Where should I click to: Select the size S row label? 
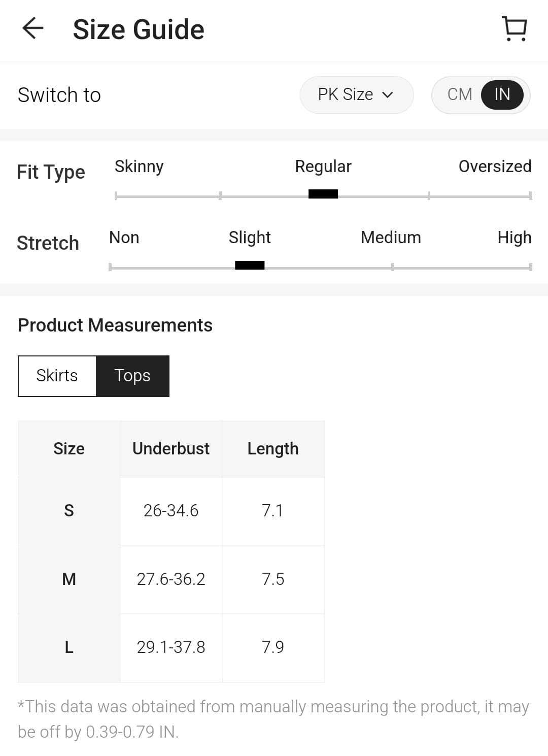point(69,511)
